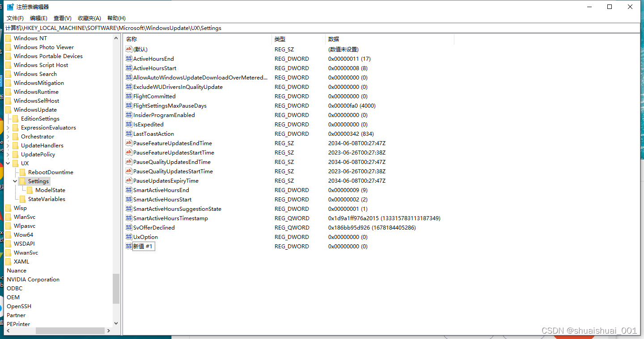Click the folder icon of Windows Search key
The height and width of the screenshot is (339, 644).
[x=8, y=74]
